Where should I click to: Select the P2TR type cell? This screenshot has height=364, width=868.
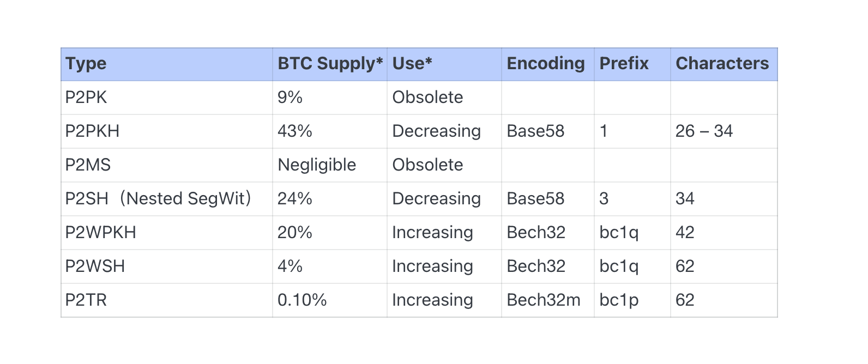coord(86,300)
